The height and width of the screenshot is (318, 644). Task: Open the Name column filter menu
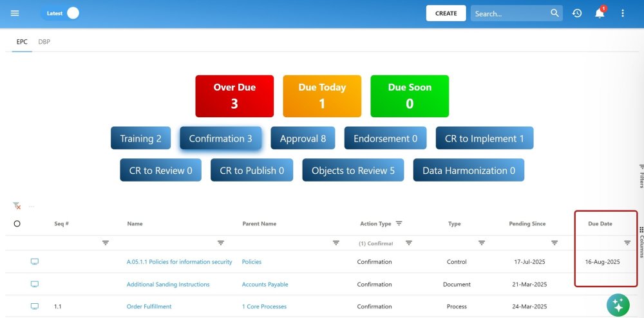click(220, 243)
